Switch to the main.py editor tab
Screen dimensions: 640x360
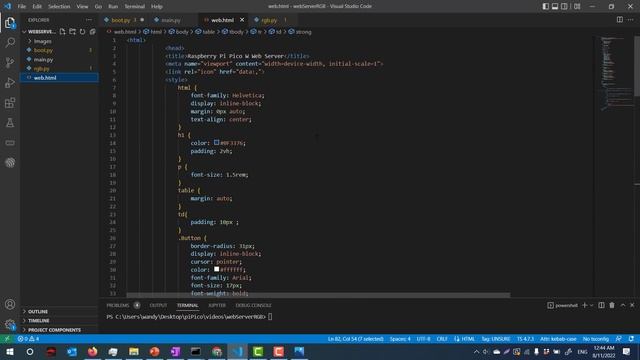171,20
